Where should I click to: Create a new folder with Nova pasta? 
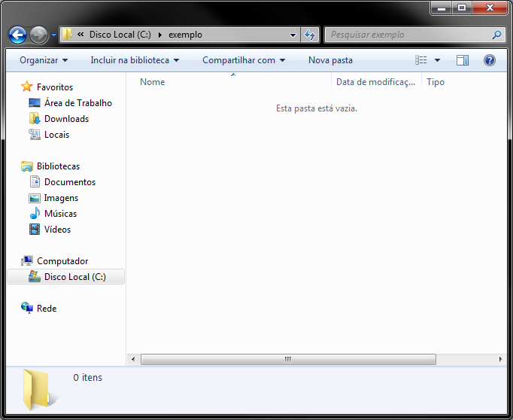pyautogui.click(x=330, y=60)
